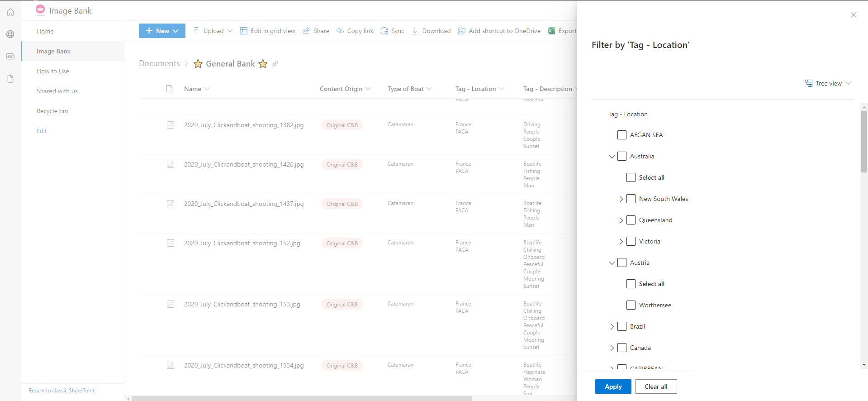This screenshot has height=401, width=868.
Task: Check the New South Wales checkbox
Action: pos(631,199)
